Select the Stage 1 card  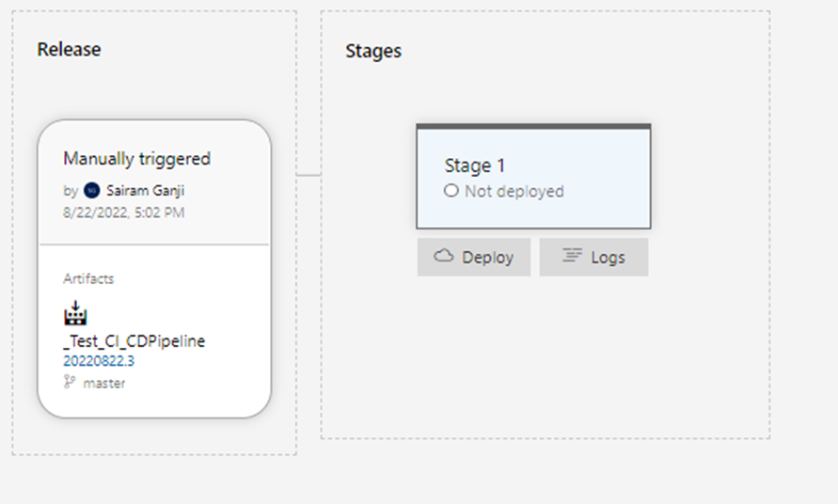534,177
